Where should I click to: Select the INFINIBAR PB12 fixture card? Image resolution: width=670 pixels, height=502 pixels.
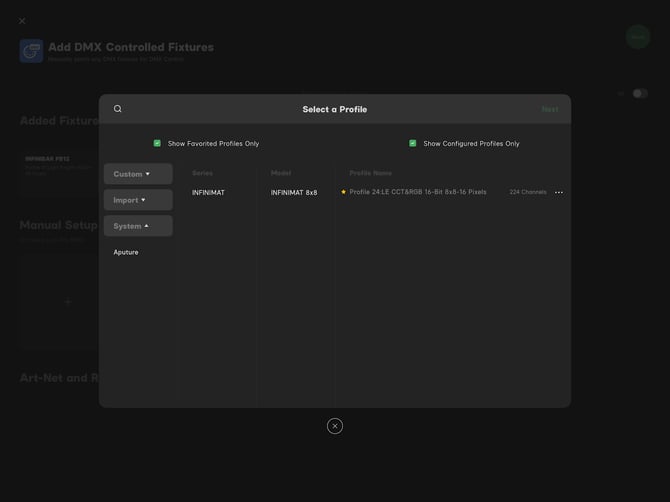[60, 173]
